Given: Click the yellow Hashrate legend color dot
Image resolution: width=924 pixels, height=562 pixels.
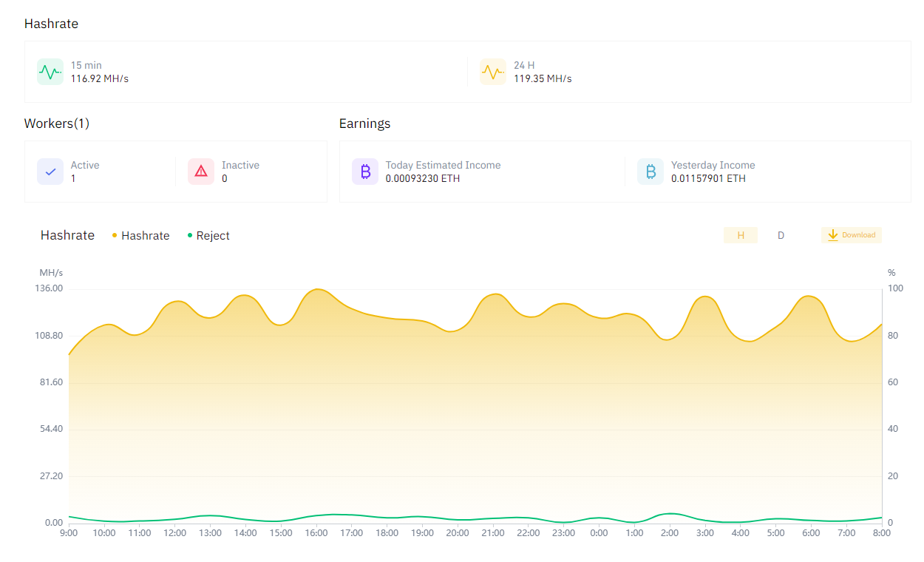Looking at the screenshot, I should pyautogui.click(x=115, y=235).
